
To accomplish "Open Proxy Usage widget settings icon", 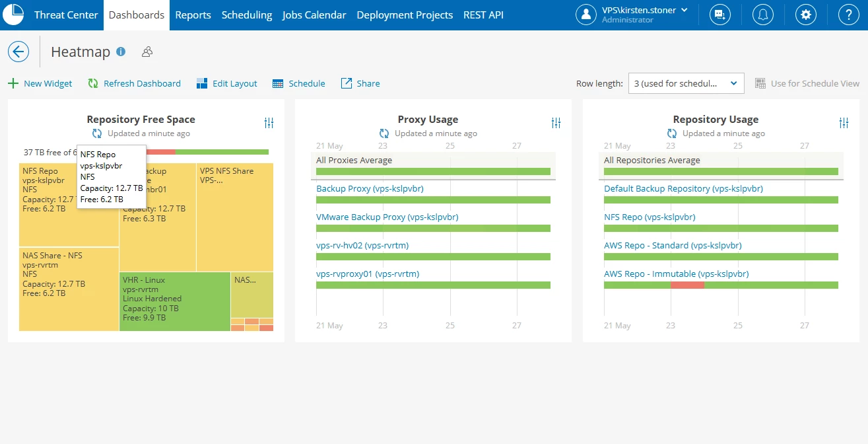I will point(556,123).
